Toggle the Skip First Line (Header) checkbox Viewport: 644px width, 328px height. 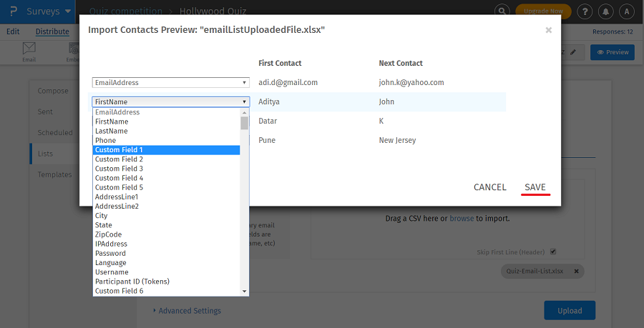click(552, 252)
